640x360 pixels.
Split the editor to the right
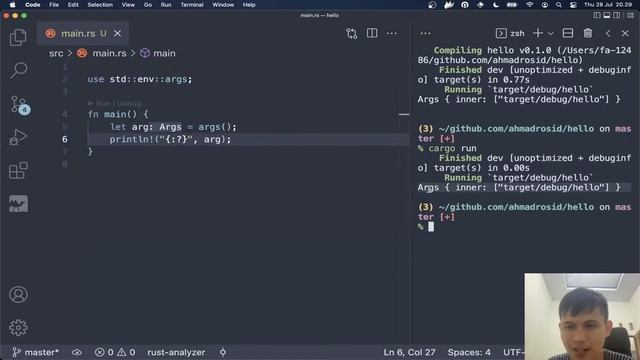click(372, 33)
